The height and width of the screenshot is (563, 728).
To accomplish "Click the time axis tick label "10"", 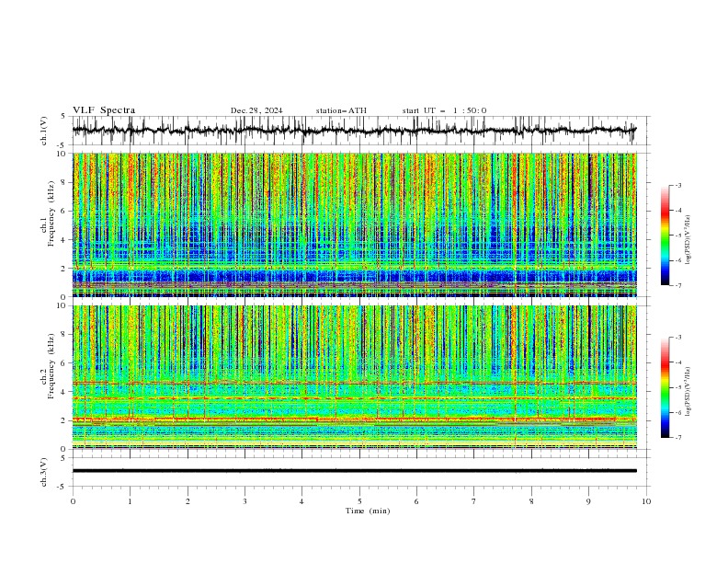I will click(x=646, y=501).
